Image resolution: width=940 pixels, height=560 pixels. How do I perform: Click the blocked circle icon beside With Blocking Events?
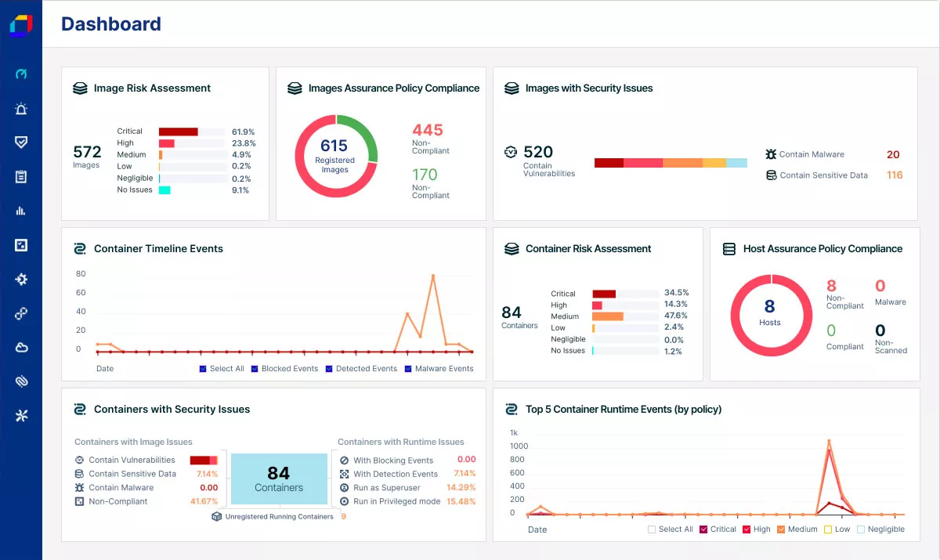[x=345, y=461]
